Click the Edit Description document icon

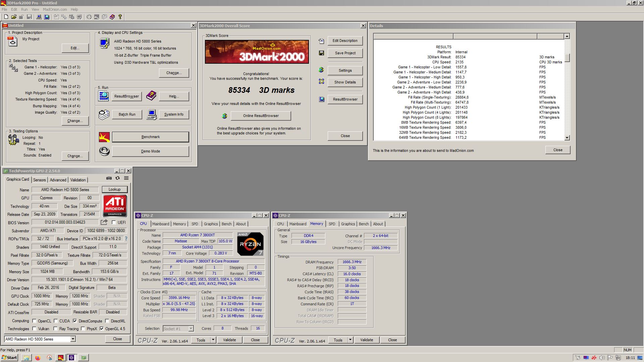[x=321, y=41]
